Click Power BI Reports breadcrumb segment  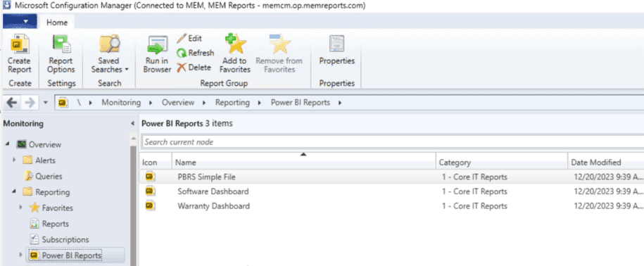coord(301,103)
